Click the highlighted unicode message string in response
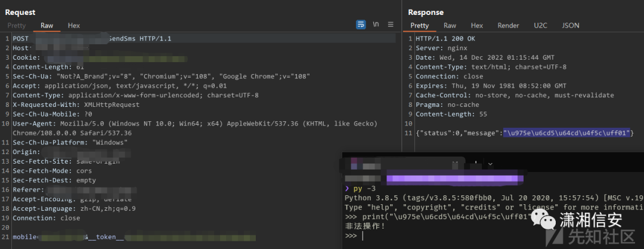This screenshot has height=249, width=644. pos(566,133)
